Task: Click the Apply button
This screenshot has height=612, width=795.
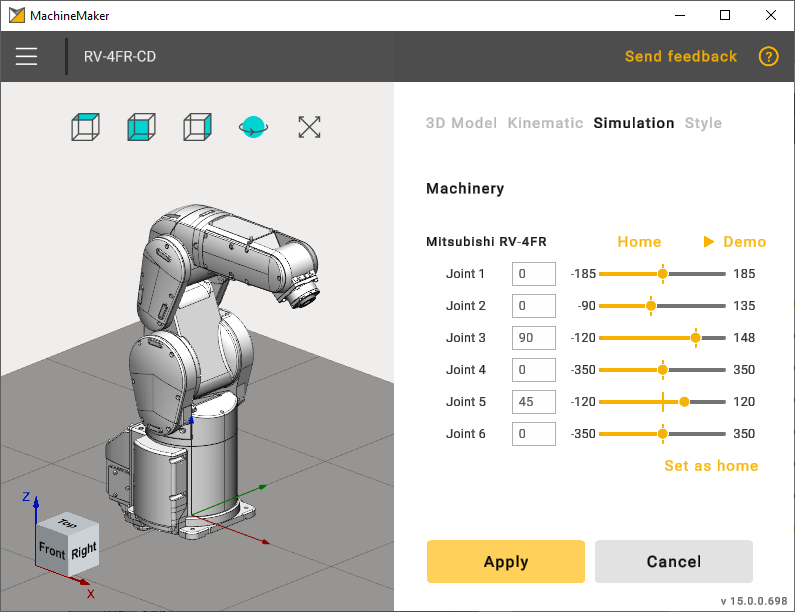Action: pos(505,561)
